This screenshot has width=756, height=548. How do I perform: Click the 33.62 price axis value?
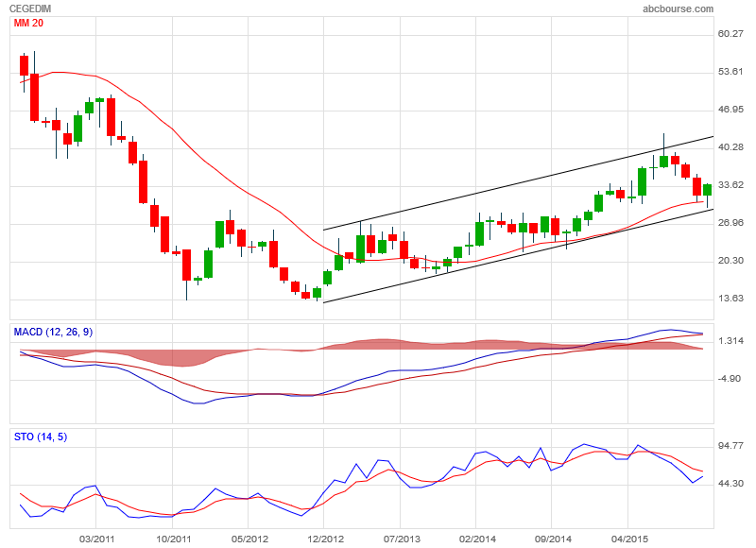click(730, 185)
